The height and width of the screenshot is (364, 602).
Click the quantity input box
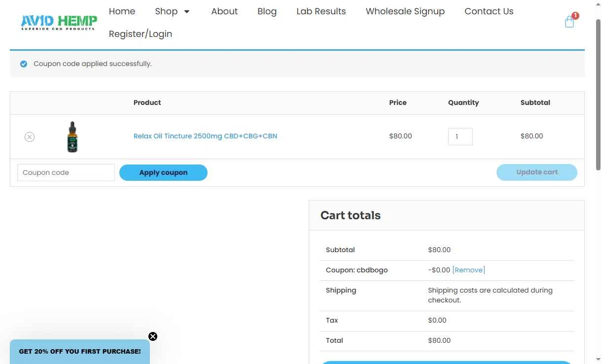[x=460, y=136]
